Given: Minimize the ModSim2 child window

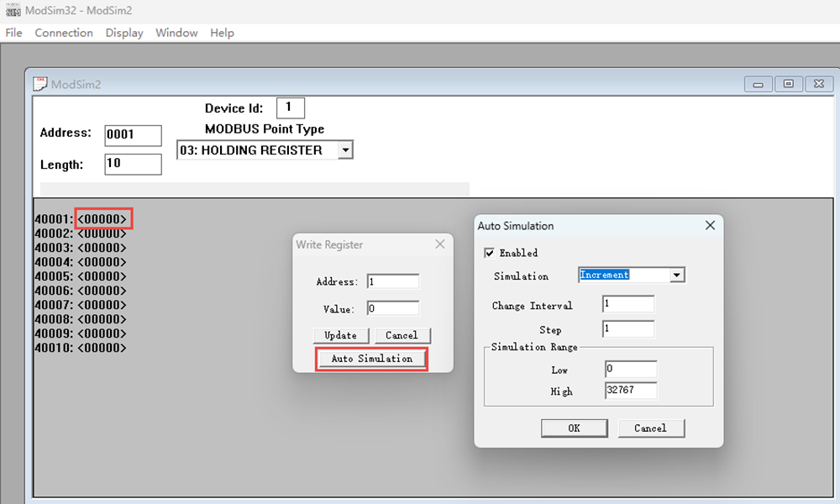Looking at the screenshot, I should point(758,84).
